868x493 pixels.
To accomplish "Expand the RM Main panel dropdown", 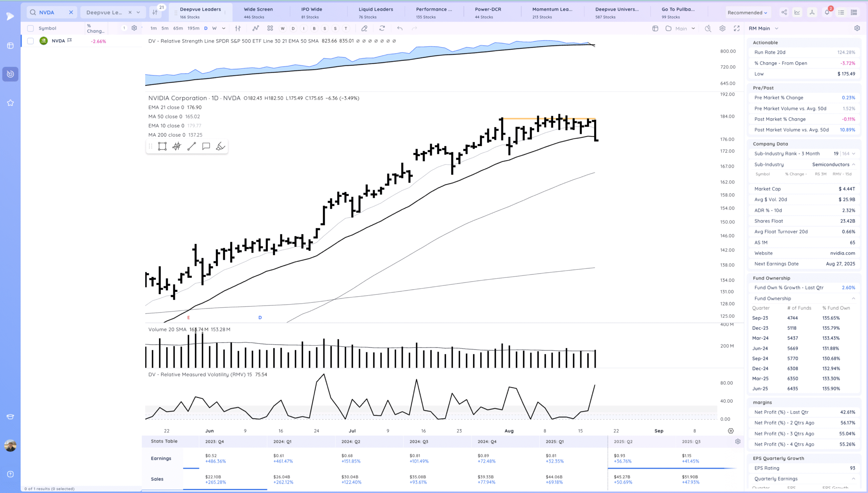I will (777, 28).
